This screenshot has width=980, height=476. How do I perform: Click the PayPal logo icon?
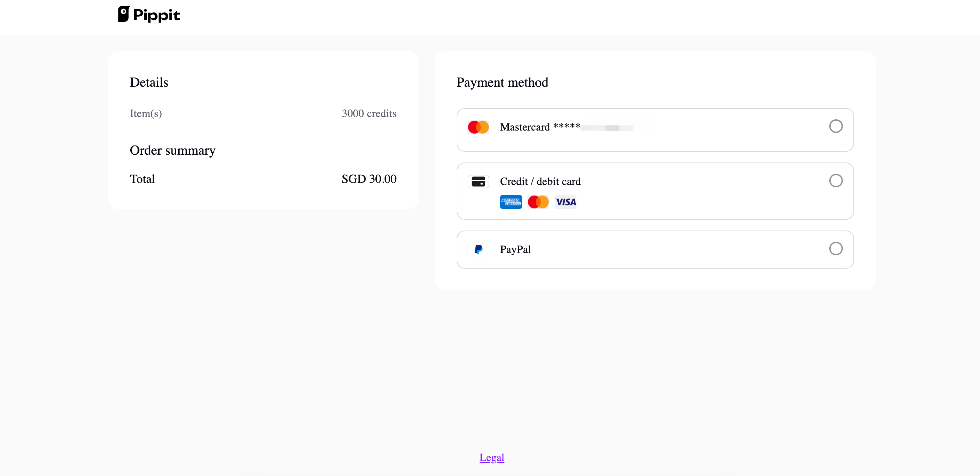[x=478, y=250]
